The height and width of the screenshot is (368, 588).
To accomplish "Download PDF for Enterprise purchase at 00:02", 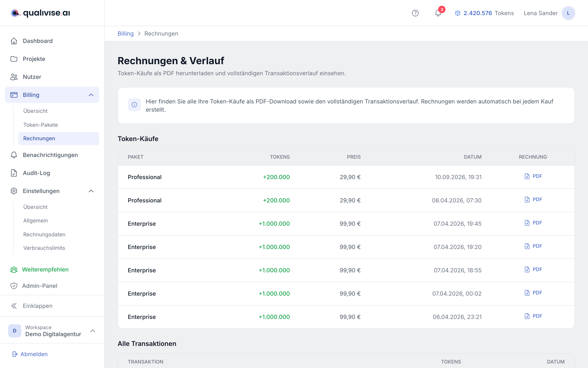I will point(533,293).
